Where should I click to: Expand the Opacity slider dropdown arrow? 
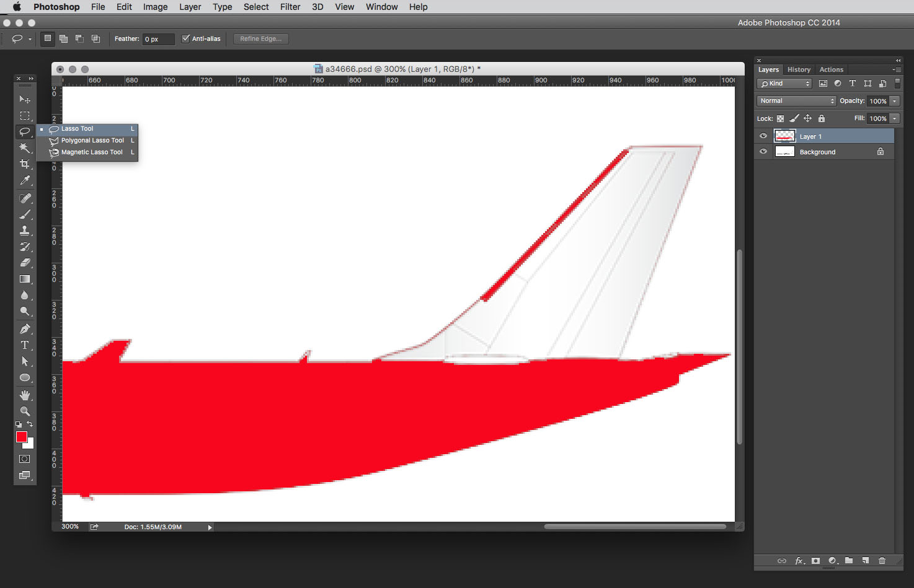895,101
